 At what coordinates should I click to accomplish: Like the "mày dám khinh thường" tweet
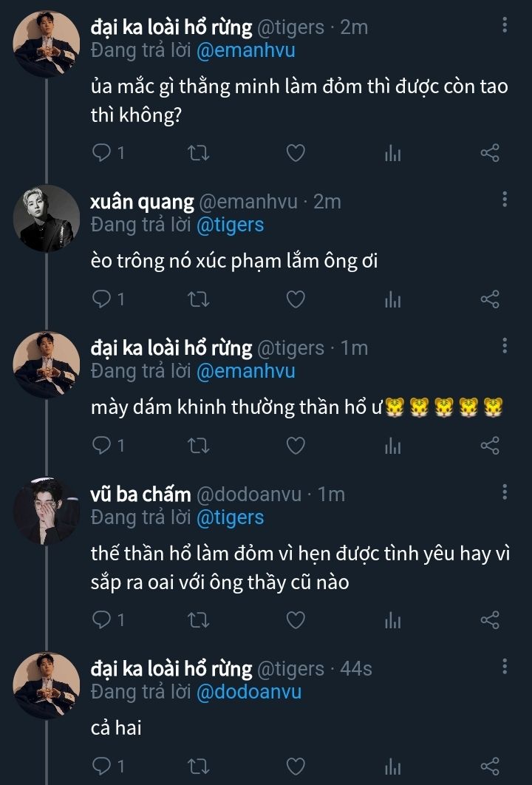[x=296, y=446]
